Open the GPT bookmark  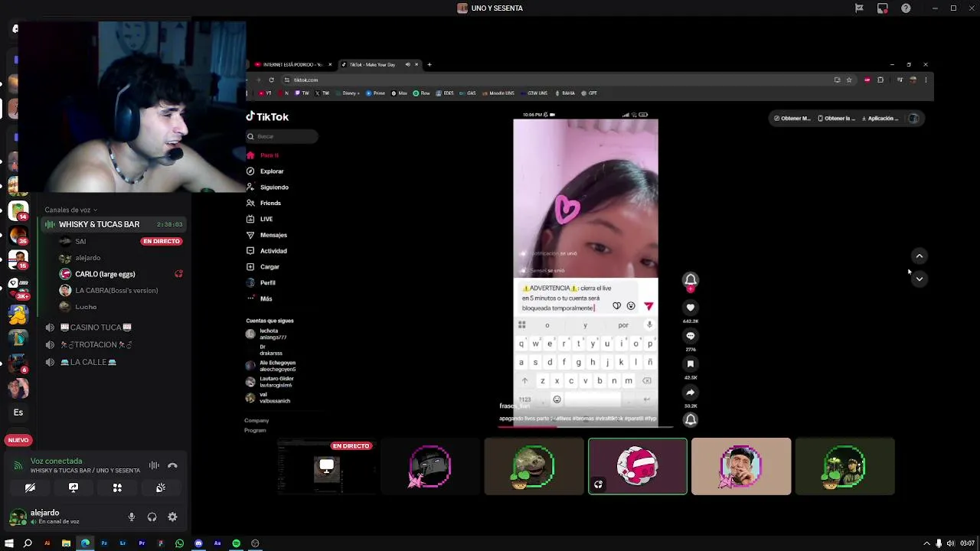tap(589, 93)
